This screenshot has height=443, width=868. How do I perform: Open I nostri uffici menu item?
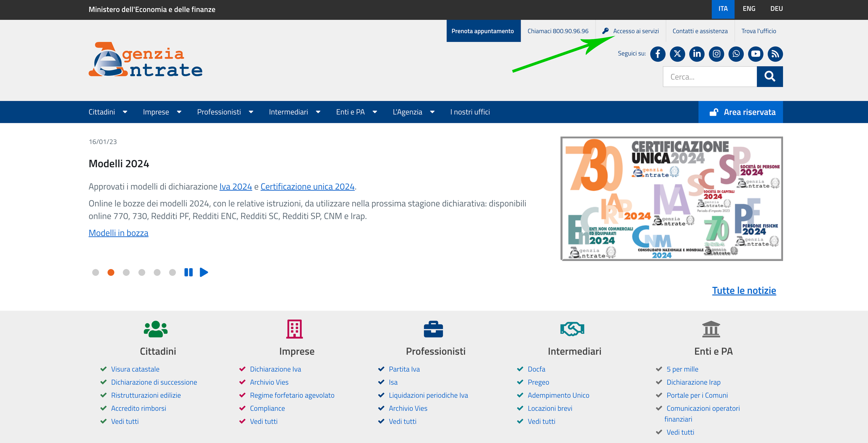(x=470, y=112)
